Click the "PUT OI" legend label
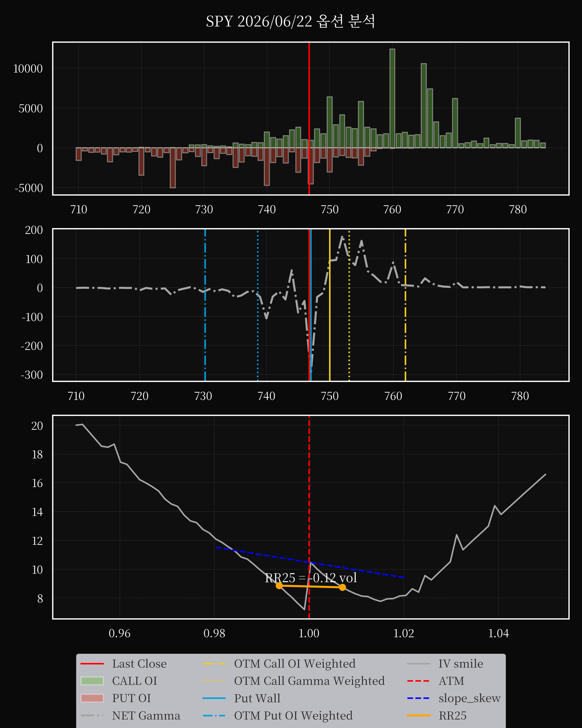The height and width of the screenshot is (728, 582). coord(132,698)
